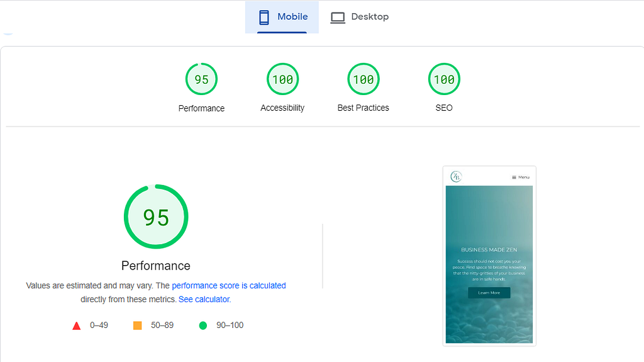The width and height of the screenshot is (644, 362).
Task: Open the See calculator link
Action: click(x=204, y=300)
